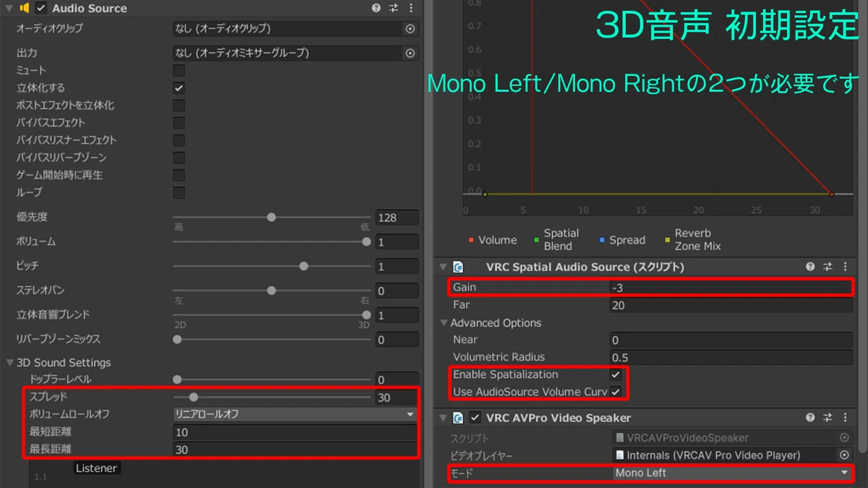Image resolution: width=868 pixels, height=488 pixels.
Task: Open the audio clip object picker
Action: [x=410, y=29]
